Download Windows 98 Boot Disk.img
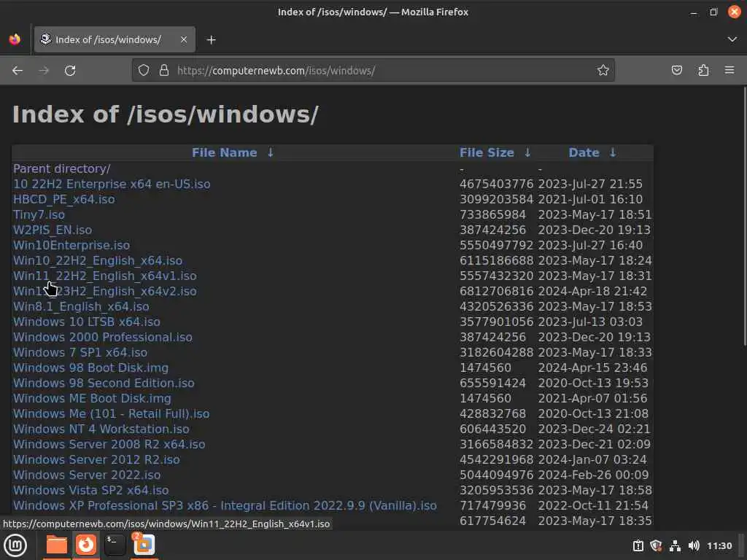The height and width of the screenshot is (560, 747). pos(90,367)
